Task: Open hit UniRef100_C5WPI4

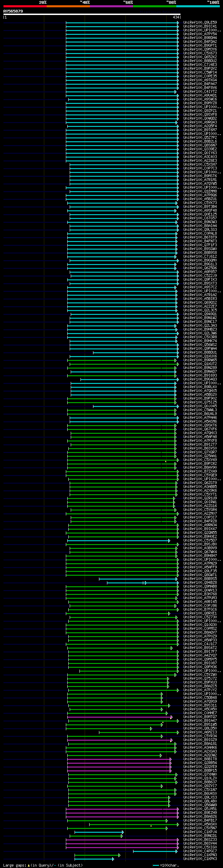Action: click(200, 72)
